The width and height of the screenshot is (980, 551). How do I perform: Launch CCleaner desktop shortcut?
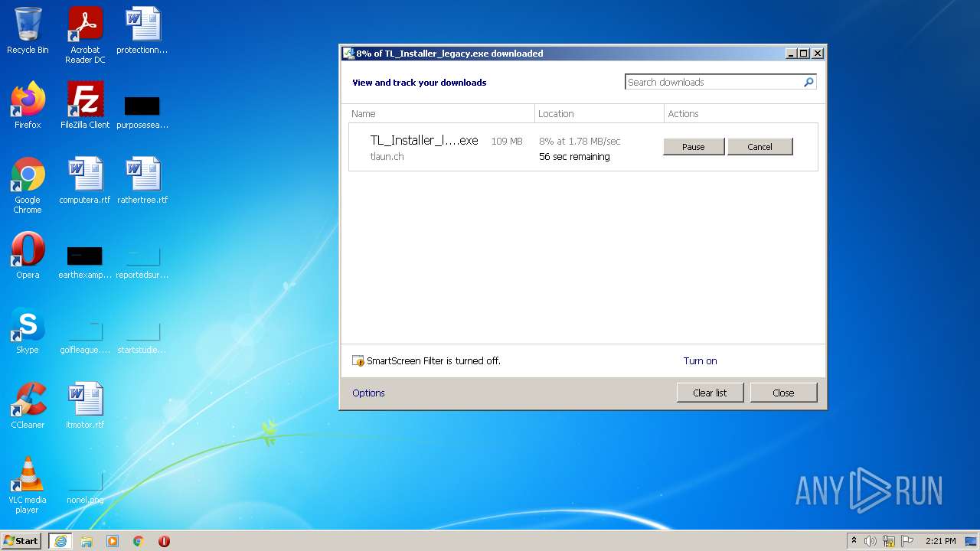(x=28, y=406)
